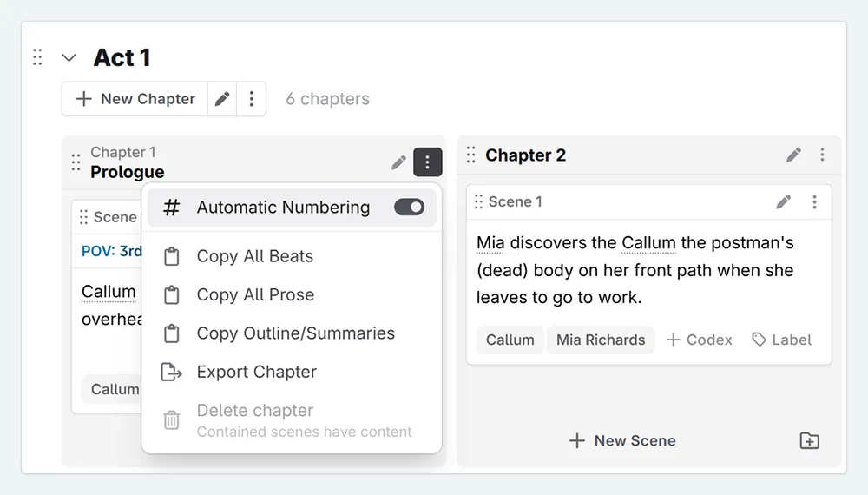Screen dimensions: 868x495
Task: Choose Copy All Prose from menu
Action: tap(255, 294)
